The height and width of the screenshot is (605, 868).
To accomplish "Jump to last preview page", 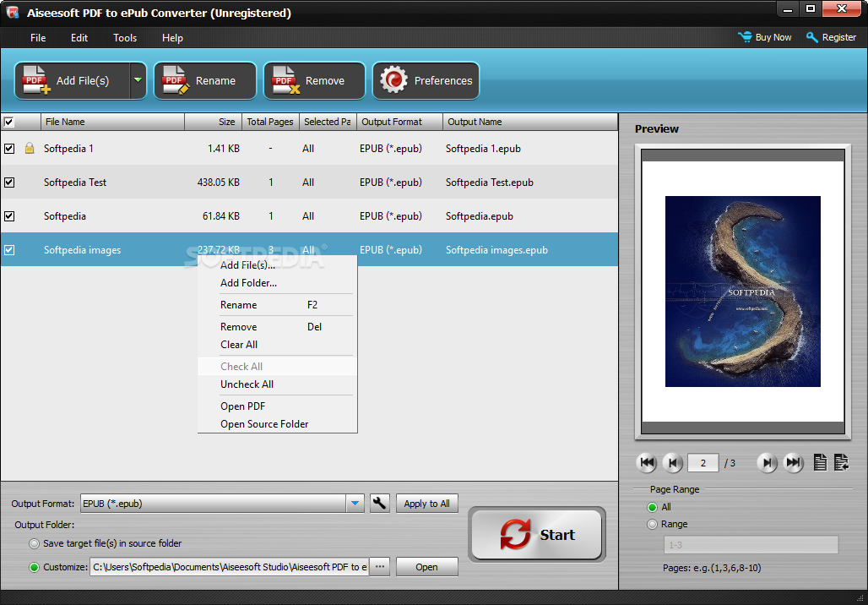I will coord(793,462).
